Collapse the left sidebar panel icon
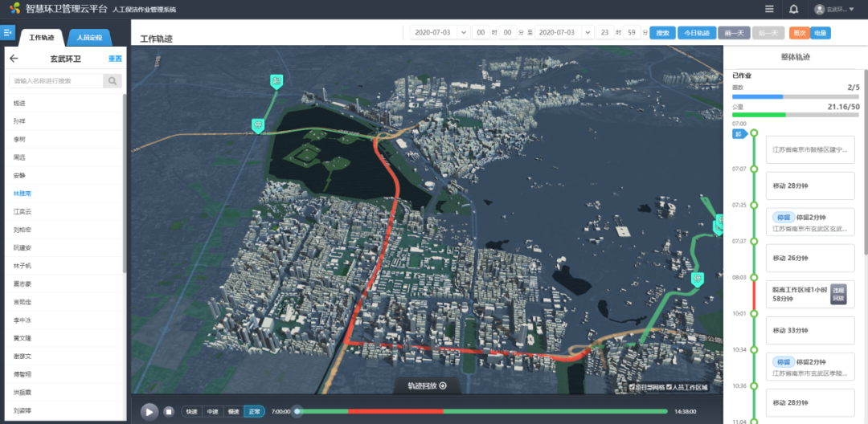This screenshot has width=868, height=424. point(8,33)
